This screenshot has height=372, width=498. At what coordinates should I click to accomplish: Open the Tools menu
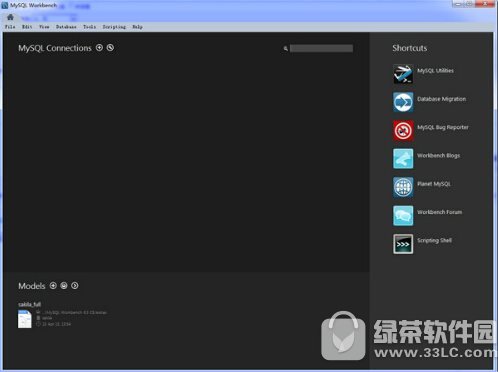[89, 27]
